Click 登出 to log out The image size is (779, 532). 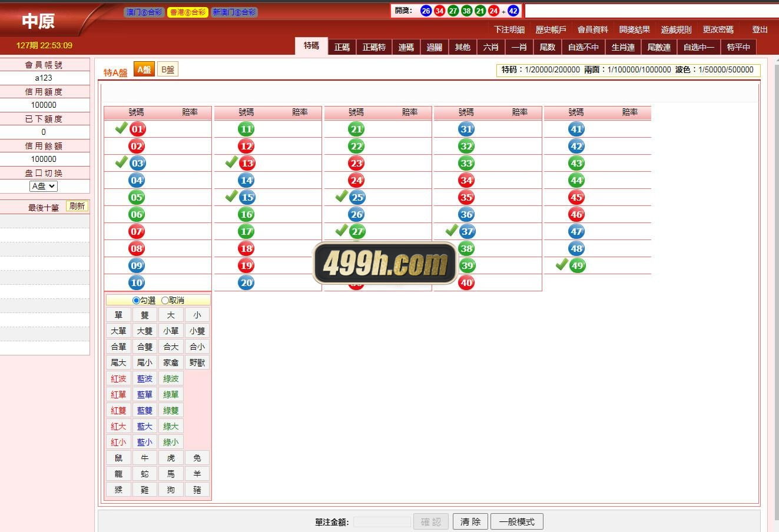point(760,29)
